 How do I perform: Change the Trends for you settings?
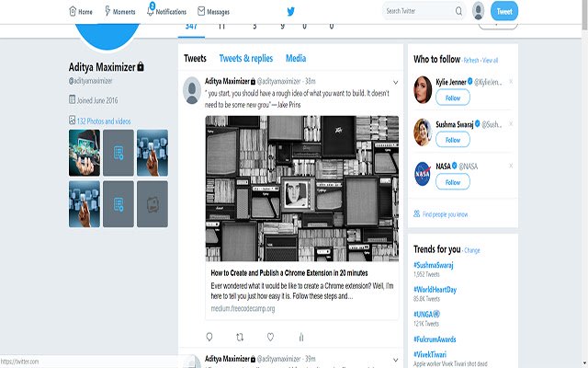tap(472, 250)
